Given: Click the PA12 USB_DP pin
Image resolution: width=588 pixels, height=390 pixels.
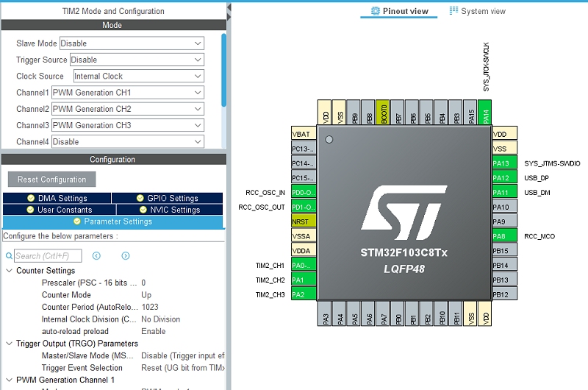Looking at the screenshot, I should [x=504, y=178].
